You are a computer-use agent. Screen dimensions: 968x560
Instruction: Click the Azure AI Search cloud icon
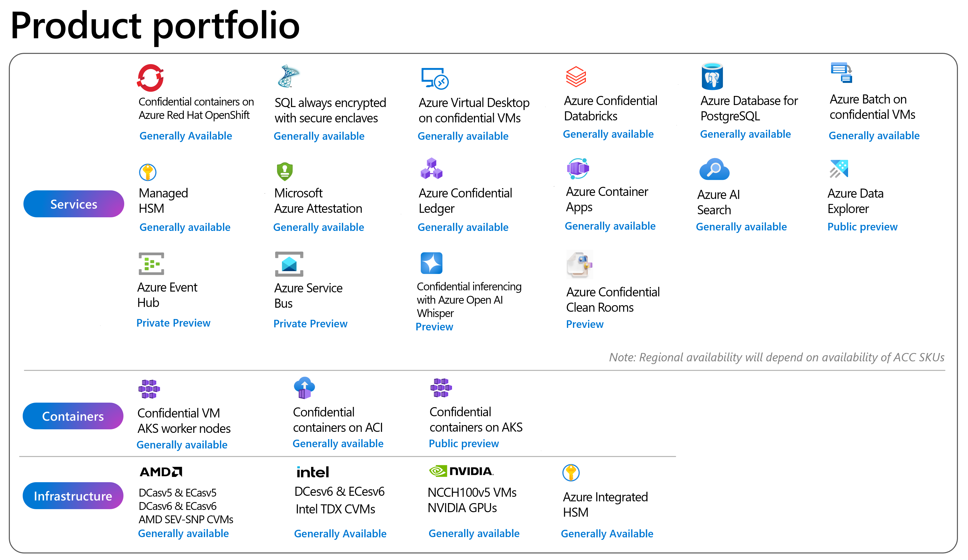tap(715, 169)
